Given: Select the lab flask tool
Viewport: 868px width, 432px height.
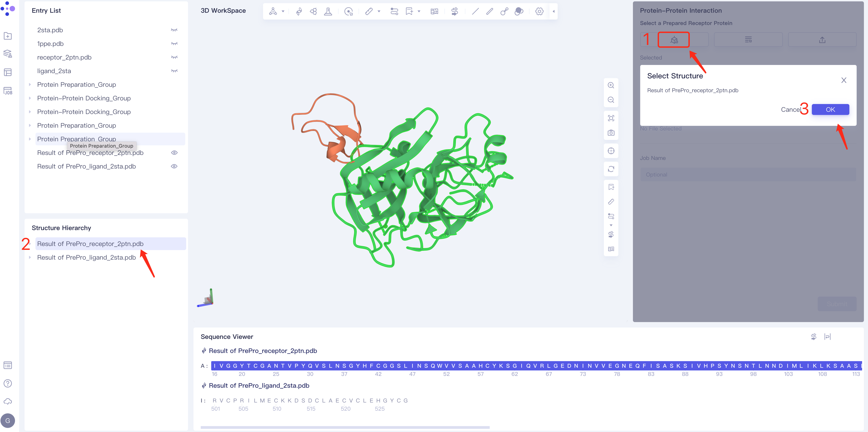Looking at the screenshot, I should tap(328, 11).
